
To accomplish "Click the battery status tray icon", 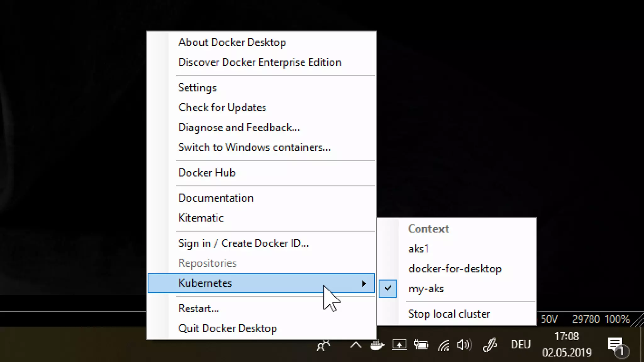I will coord(421,345).
